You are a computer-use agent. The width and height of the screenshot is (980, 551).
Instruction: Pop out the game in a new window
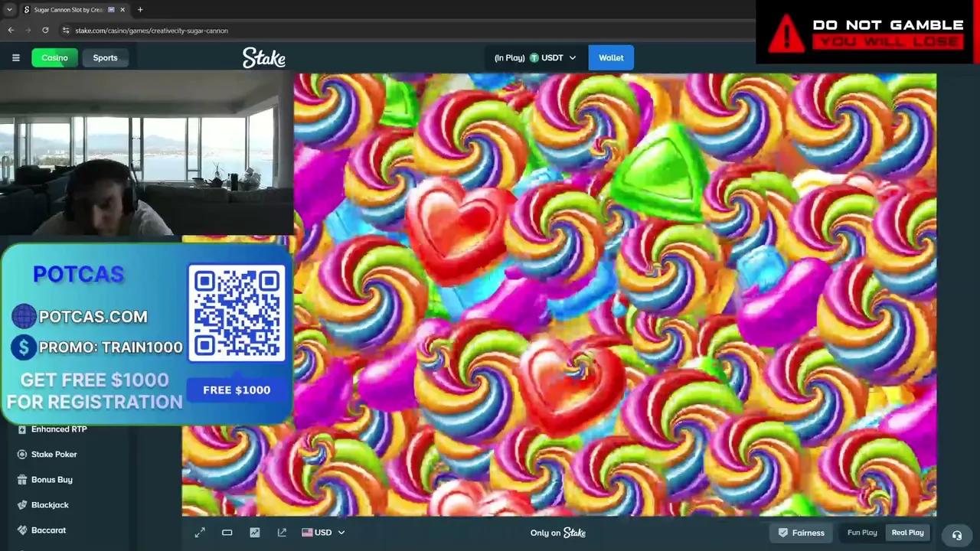(x=283, y=533)
